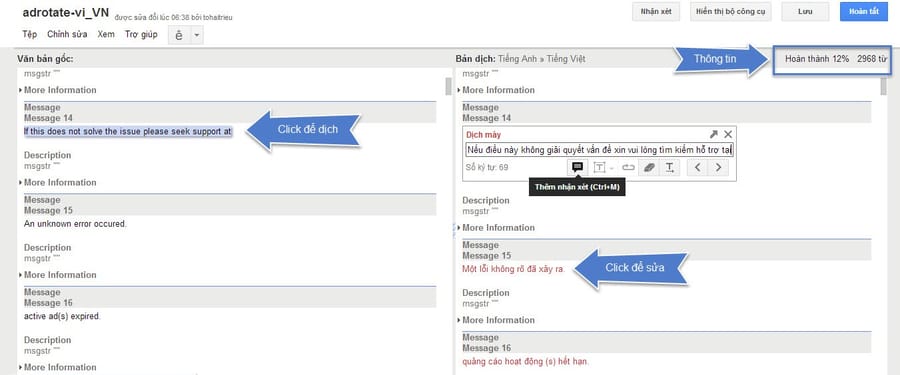Expand More Information below Message 14 in translation pane

496,228
